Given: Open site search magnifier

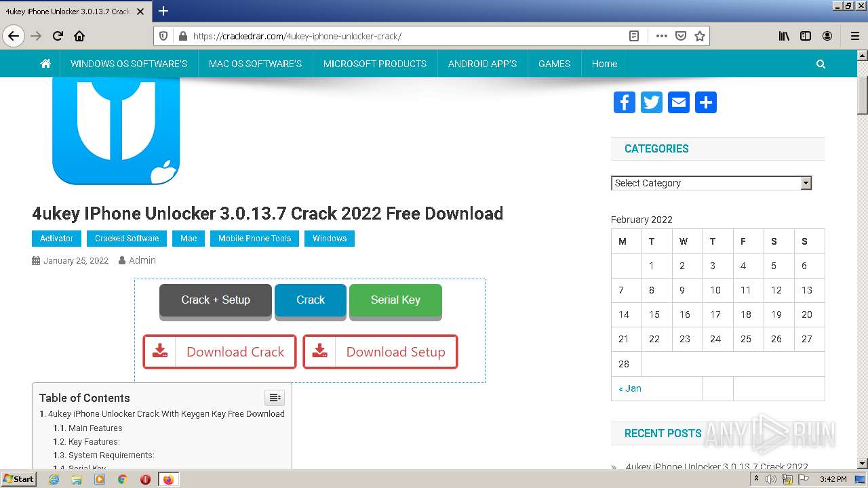Looking at the screenshot, I should [x=821, y=64].
